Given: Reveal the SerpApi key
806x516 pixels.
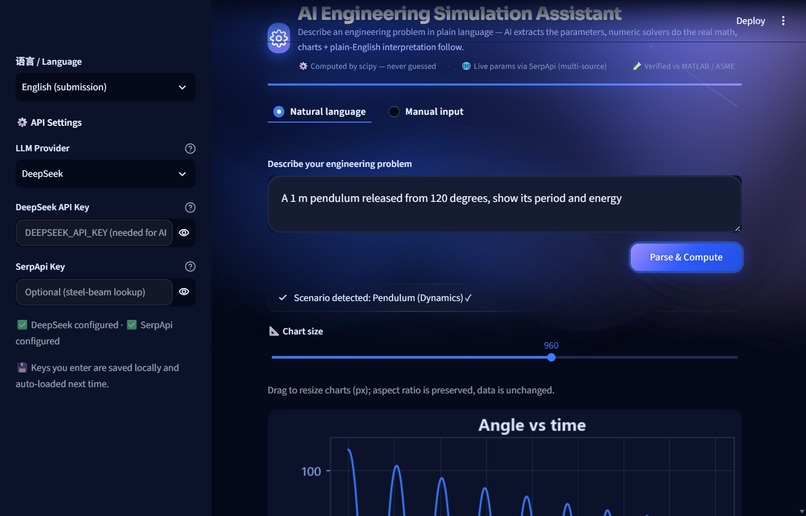Looking at the screenshot, I should (x=184, y=292).
